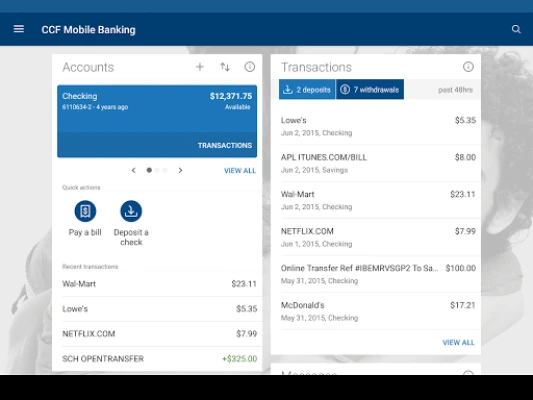The width and height of the screenshot is (533, 400).
Task: Open transfer arrows icon in Accounts
Action: click(x=225, y=67)
